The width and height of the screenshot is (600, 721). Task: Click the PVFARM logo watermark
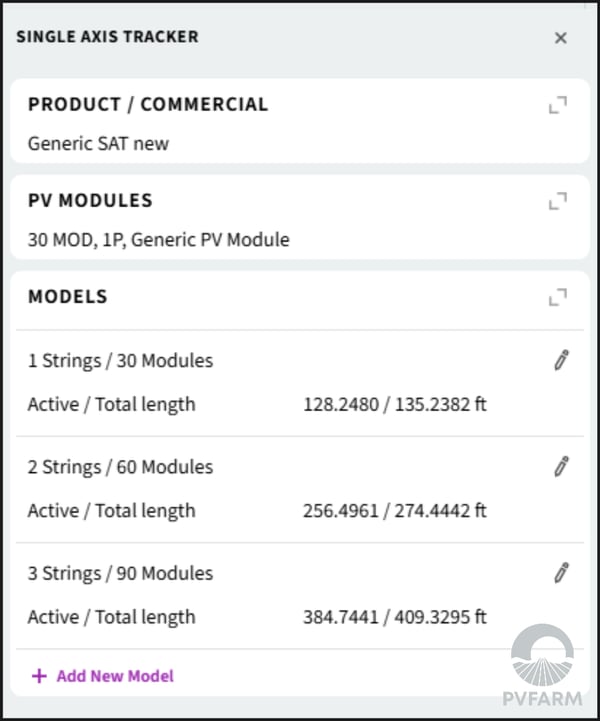pos(543,665)
